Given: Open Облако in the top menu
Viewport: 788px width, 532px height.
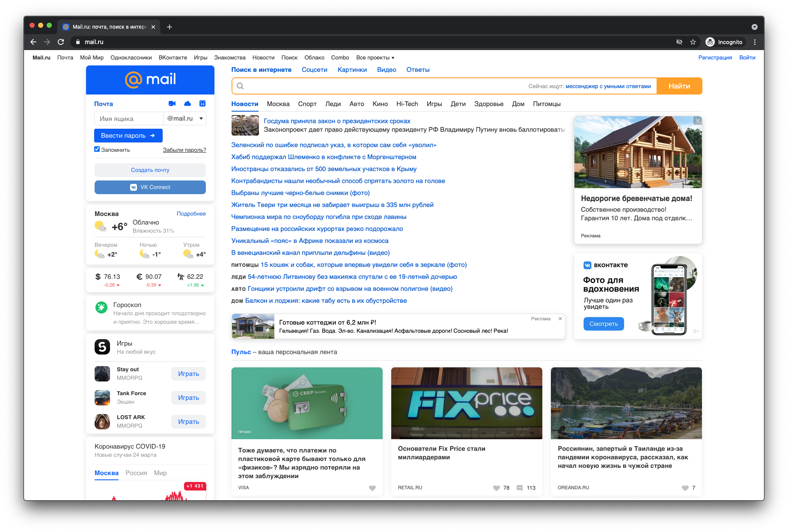Looking at the screenshot, I should pyautogui.click(x=314, y=57).
